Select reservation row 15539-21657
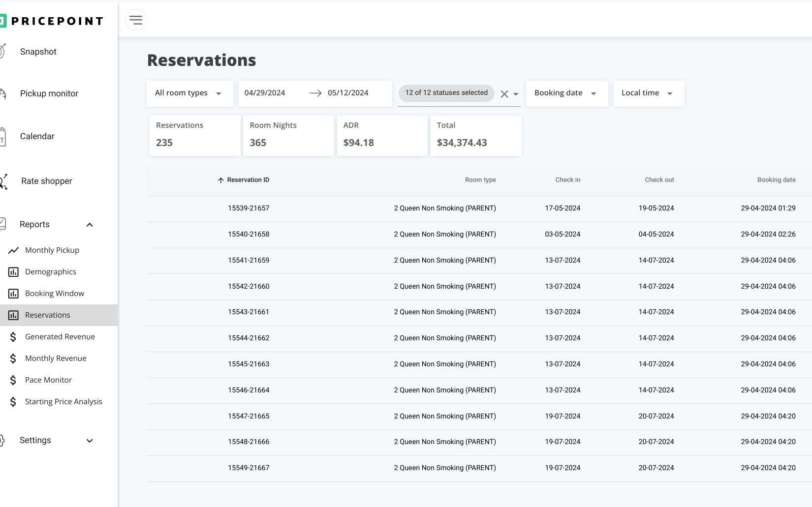Screen dimensions: 812x507 pyautogui.click(x=249, y=209)
